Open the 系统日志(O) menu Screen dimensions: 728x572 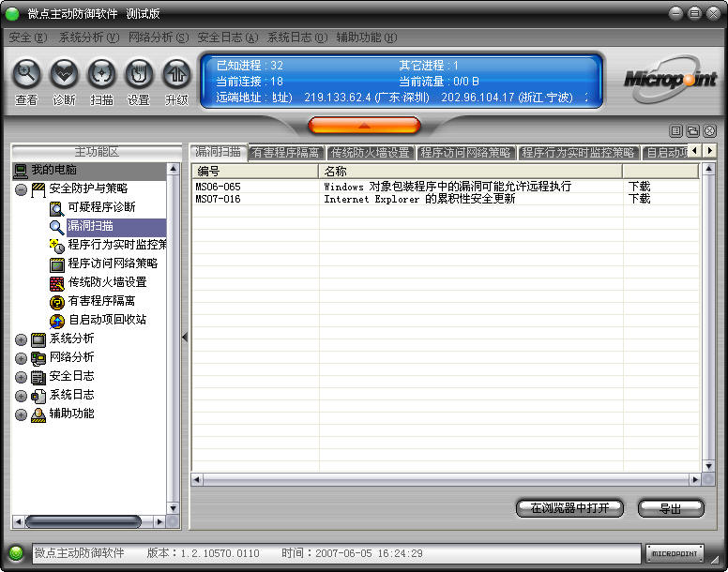pos(297,38)
